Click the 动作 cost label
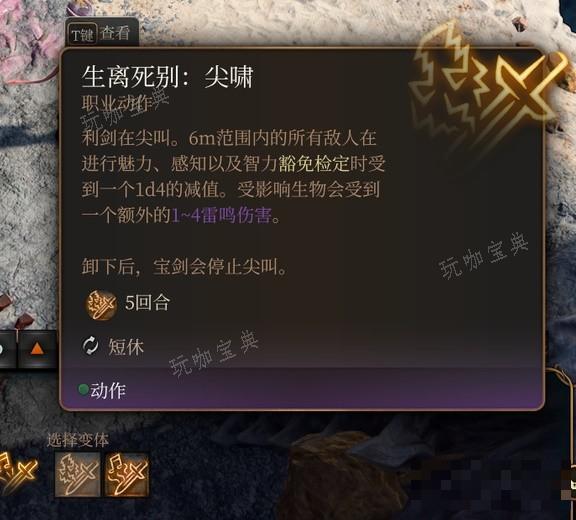Viewport: 576px width, 520px height. (108, 390)
